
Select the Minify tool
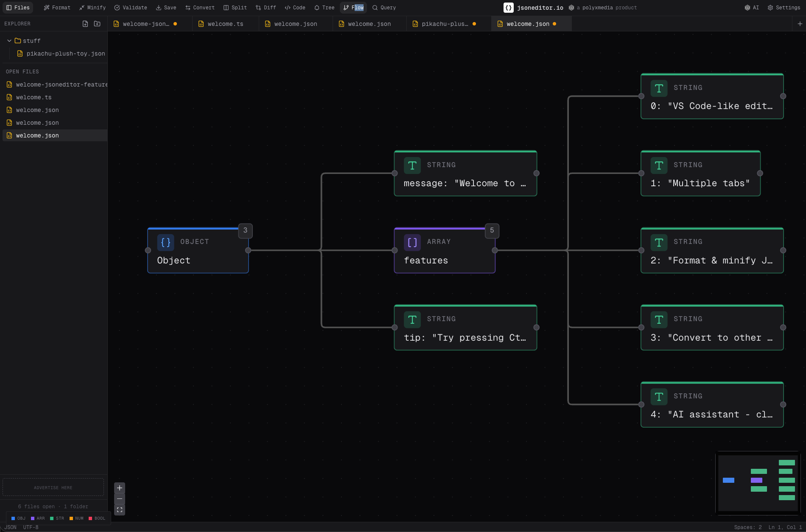click(x=92, y=7)
